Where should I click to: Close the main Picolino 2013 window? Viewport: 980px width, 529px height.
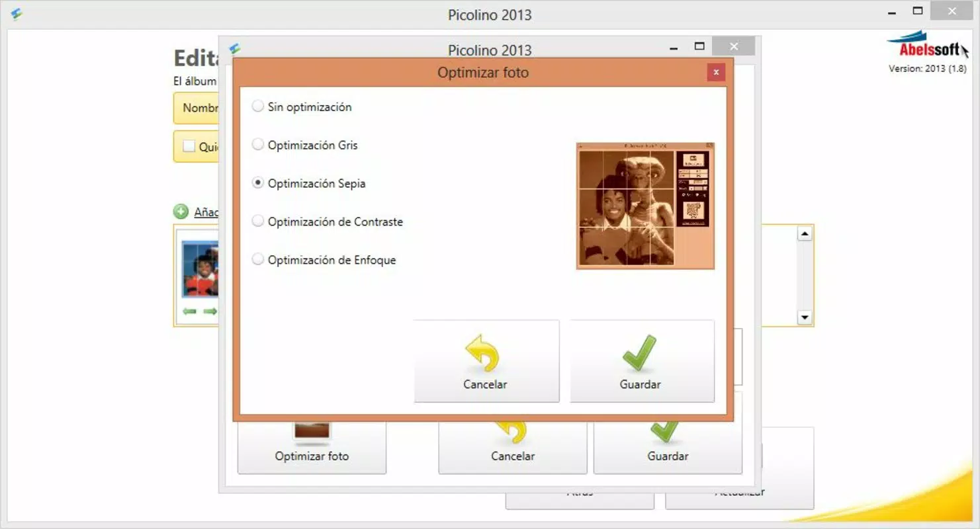952,11
